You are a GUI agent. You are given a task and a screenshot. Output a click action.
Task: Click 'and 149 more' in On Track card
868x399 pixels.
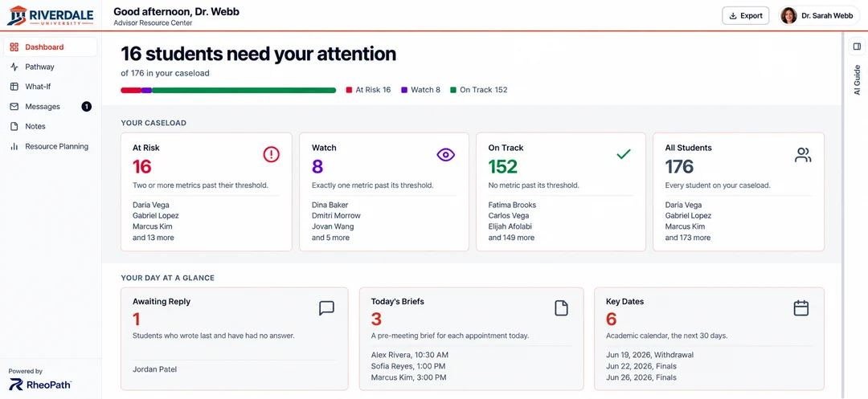(x=511, y=238)
